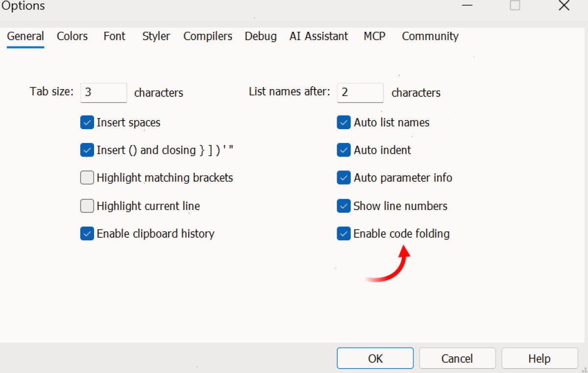Viewport: 588px width, 373px height.
Task: Open Help for the Options dialog
Action: point(539,359)
